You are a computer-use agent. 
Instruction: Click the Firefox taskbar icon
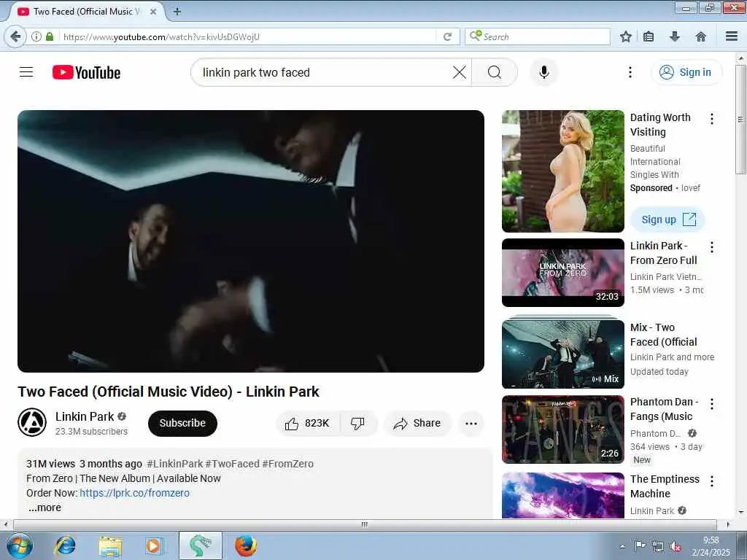pyautogui.click(x=245, y=546)
